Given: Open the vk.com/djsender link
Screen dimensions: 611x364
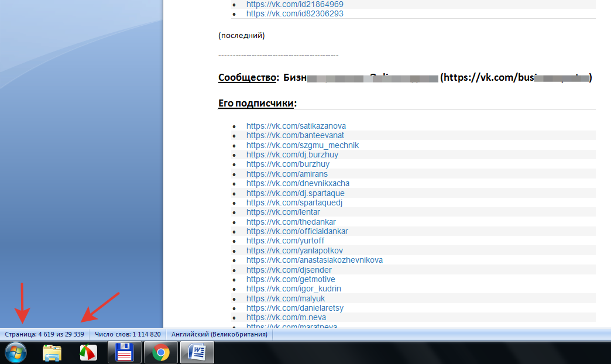Looking at the screenshot, I should (289, 270).
